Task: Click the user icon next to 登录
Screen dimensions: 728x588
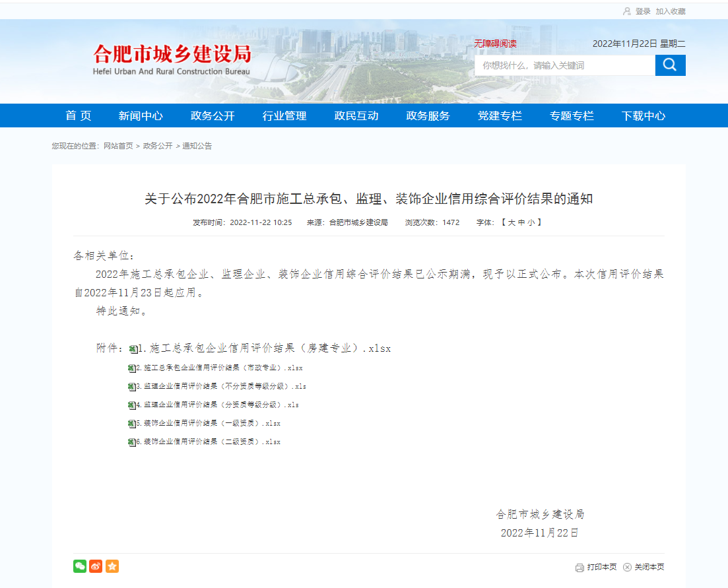Action: coord(627,11)
